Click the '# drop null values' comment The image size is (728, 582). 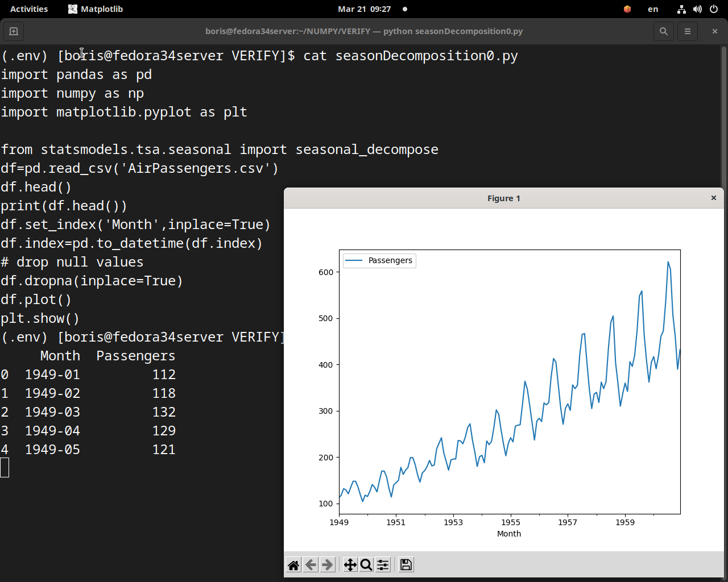[72, 262]
